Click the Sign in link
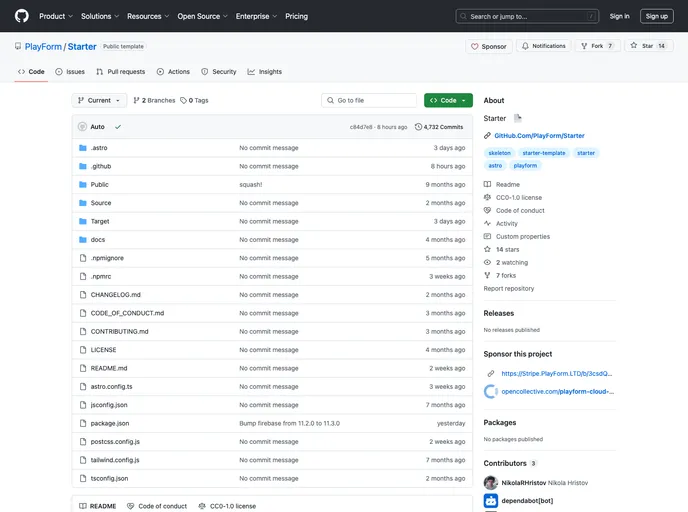The width and height of the screenshot is (688, 512). 619,16
